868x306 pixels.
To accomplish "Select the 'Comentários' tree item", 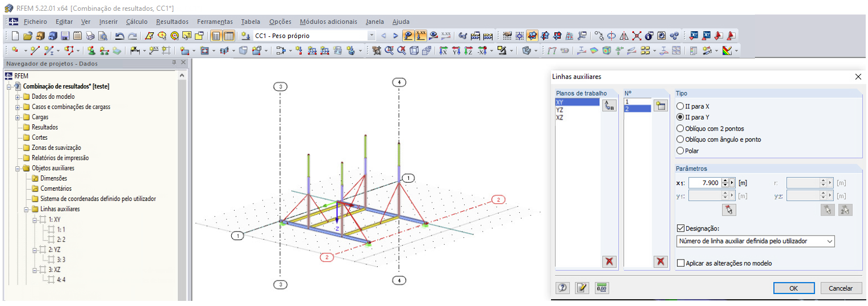I will pyautogui.click(x=56, y=188).
